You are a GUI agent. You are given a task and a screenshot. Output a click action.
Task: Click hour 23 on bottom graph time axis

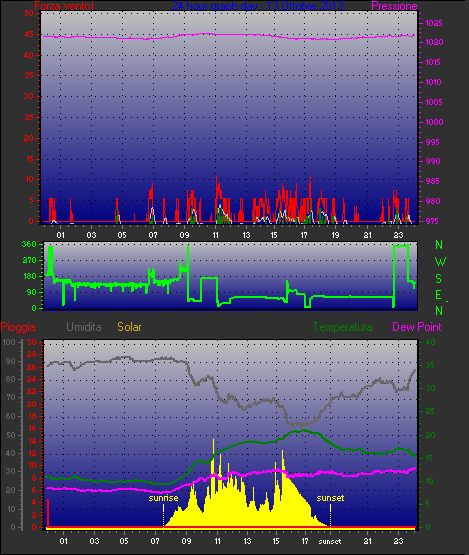(399, 541)
